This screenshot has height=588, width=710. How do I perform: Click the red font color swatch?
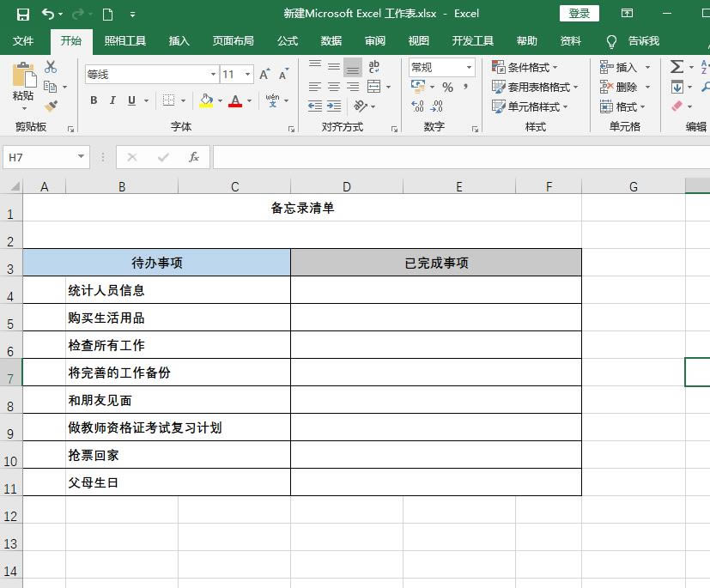(x=234, y=103)
